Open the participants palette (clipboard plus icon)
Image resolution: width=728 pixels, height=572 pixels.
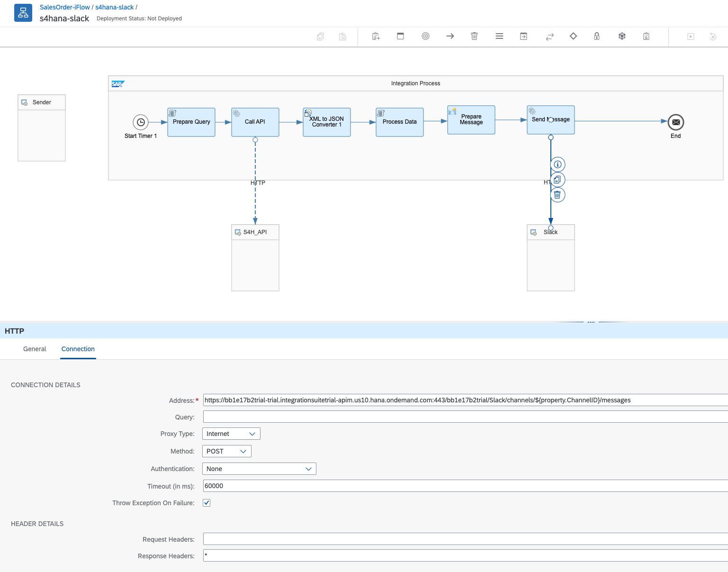point(376,36)
